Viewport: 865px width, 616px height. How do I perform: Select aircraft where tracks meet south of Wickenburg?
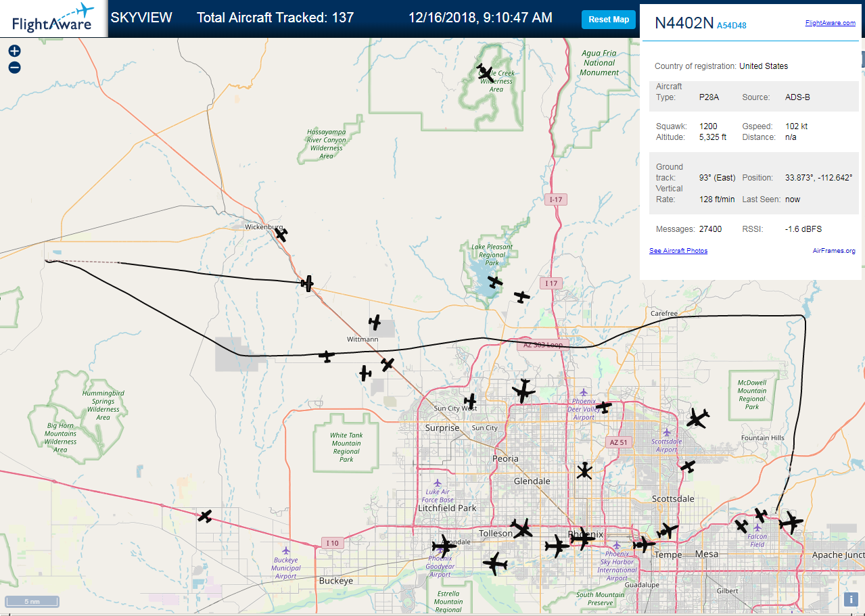point(308,284)
